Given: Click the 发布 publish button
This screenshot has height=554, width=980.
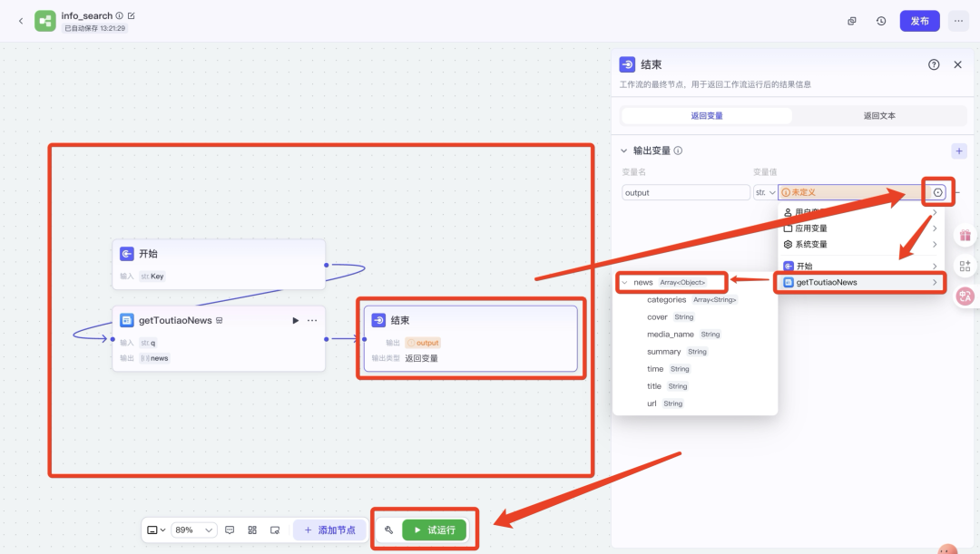Looking at the screenshot, I should tap(919, 20).
